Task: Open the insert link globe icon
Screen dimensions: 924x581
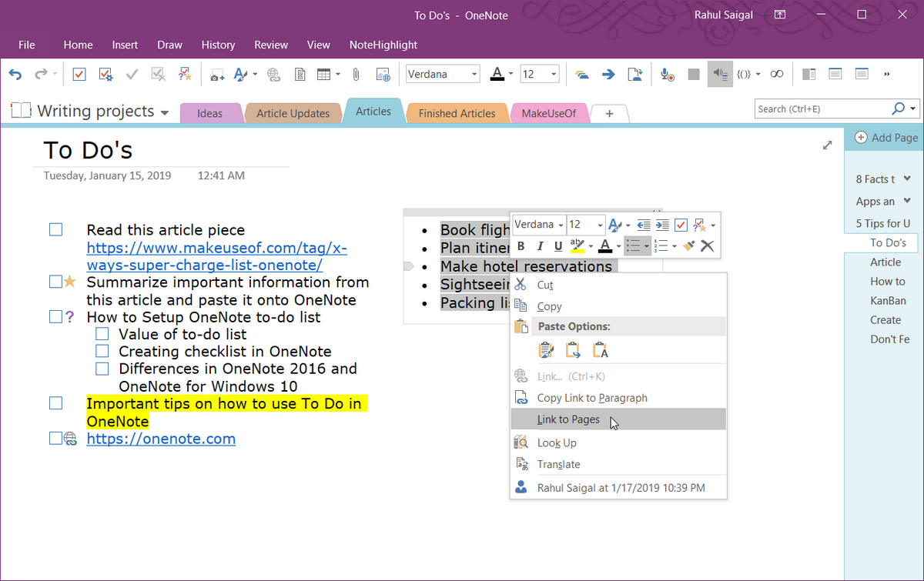Action: (x=273, y=74)
